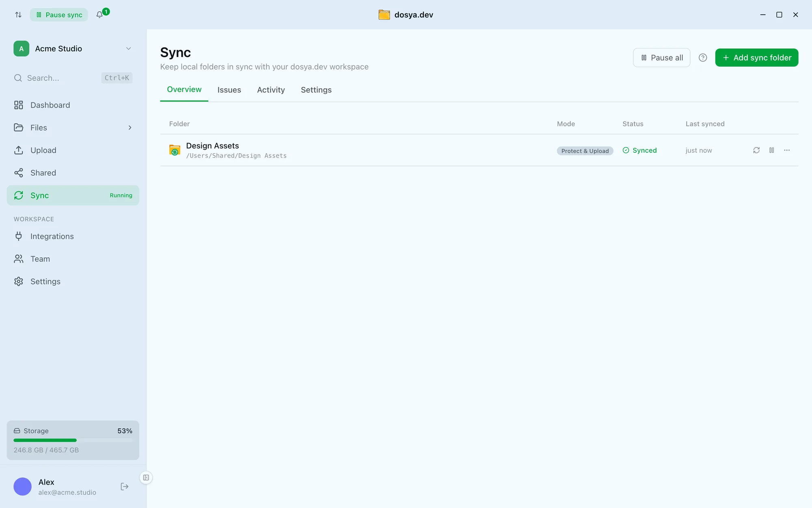
Task: Click the Protect & Upload mode badge
Action: tap(585, 151)
